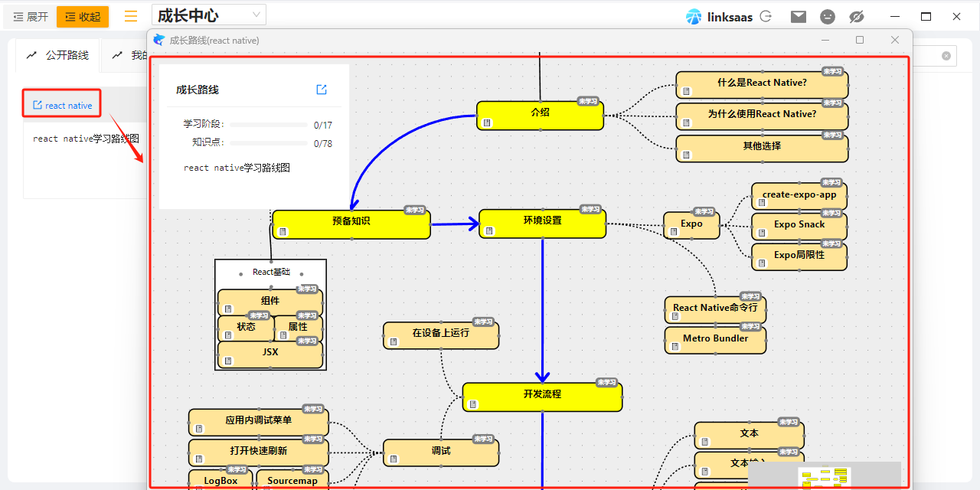Click the 其他选择 node
This screenshot has height=490, width=980.
tap(762, 148)
